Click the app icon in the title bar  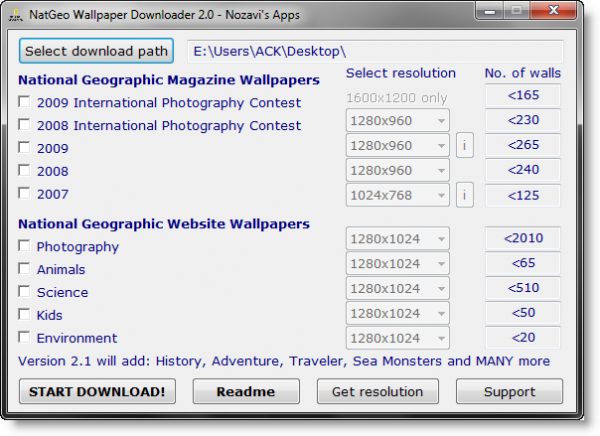(16, 15)
